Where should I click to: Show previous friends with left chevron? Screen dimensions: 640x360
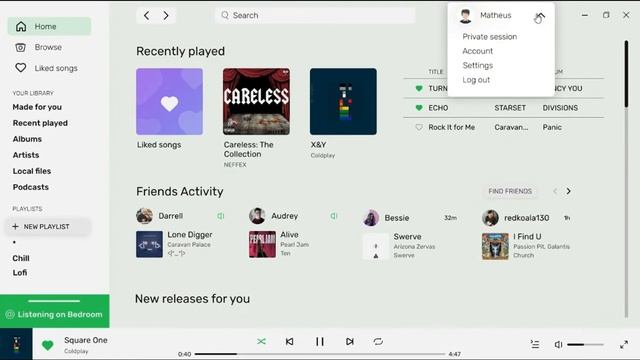coord(555,191)
